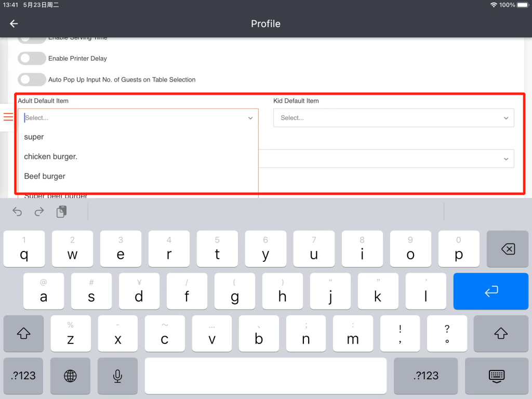Screen dimensions: 532x399
Task: Tap the back arrow in Profile header
Action: (14, 24)
